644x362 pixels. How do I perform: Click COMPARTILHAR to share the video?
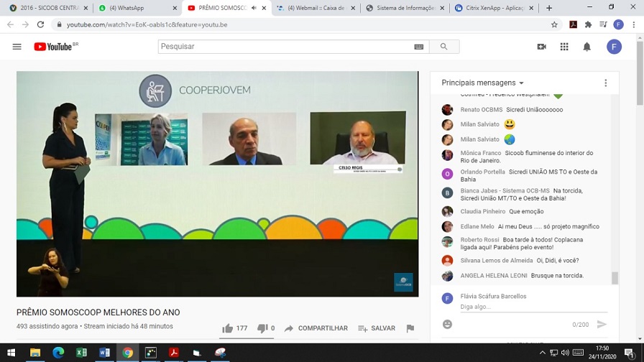tap(316, 328)
